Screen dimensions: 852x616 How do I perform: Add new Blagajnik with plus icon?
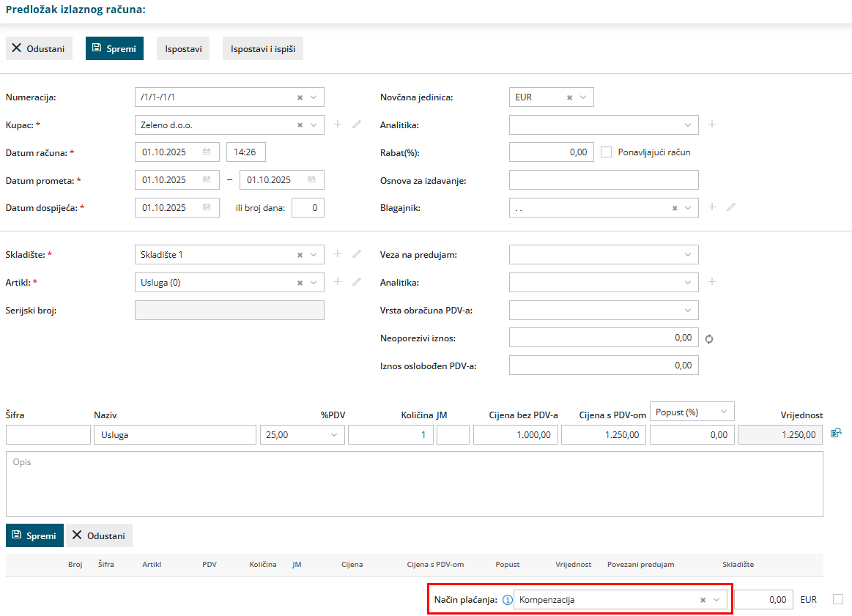point(712,207)
